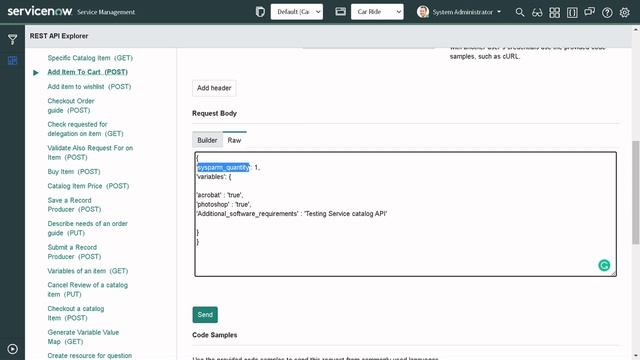Open Describe needs of an order guide link
Image resolution: width=640 pixels, height=360 pixels.
tap(88, 228)
